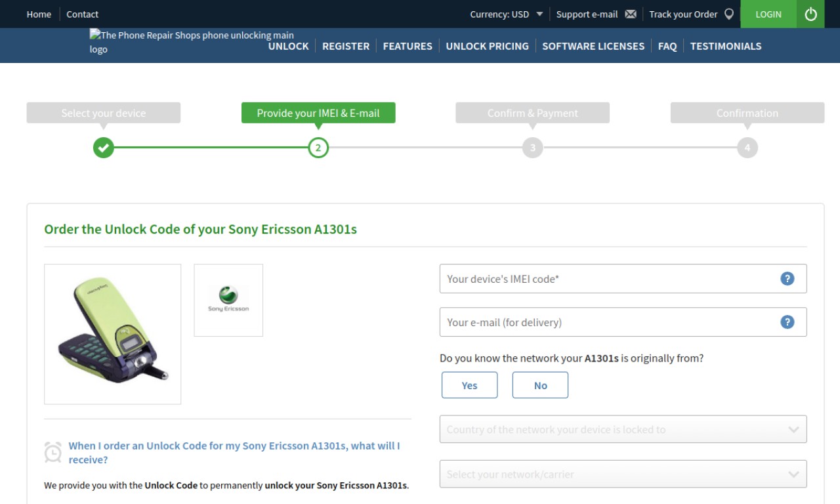Click the Confirmation step label
The width and height of the screenshot is (840, 504).
point(747,113)
